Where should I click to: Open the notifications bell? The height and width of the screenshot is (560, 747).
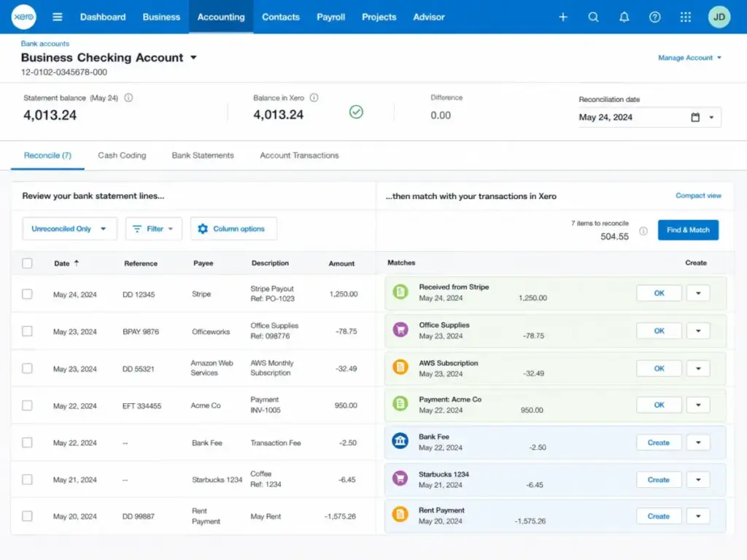(624, 17)
